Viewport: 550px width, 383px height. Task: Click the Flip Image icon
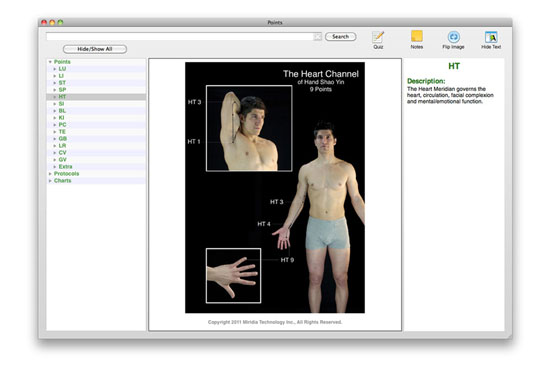454,37
